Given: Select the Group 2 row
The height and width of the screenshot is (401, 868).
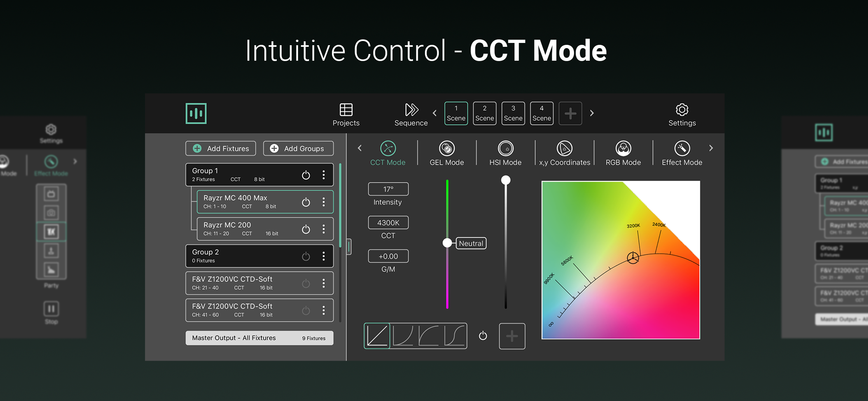Looking at the screenshot, I should pos(259,256).
